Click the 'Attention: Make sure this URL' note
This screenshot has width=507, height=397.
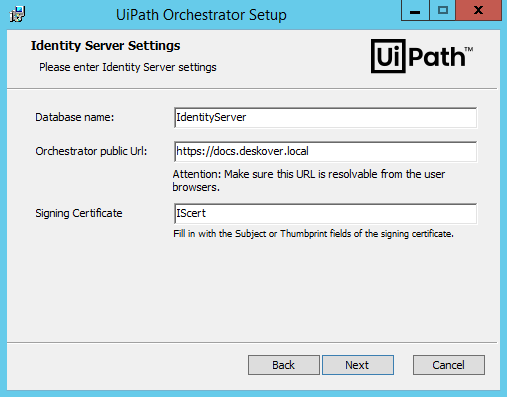309,180
